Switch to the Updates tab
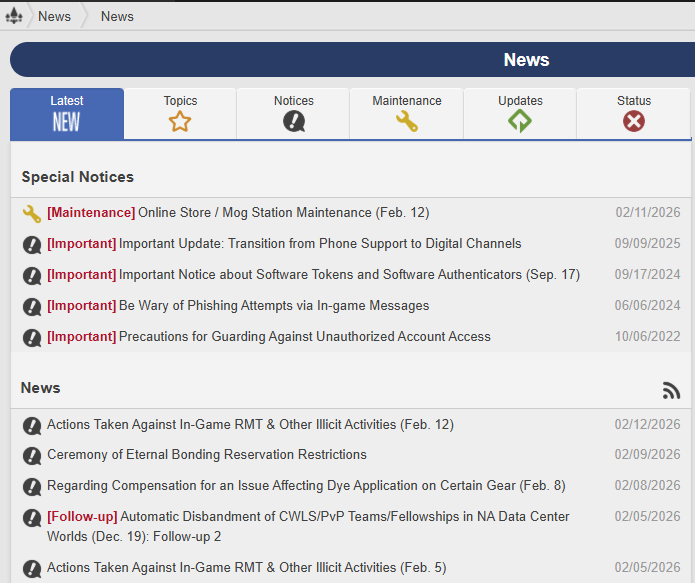The width and height of the screenshot is (695, 583). pyautogui.click(x=520, y=114)
